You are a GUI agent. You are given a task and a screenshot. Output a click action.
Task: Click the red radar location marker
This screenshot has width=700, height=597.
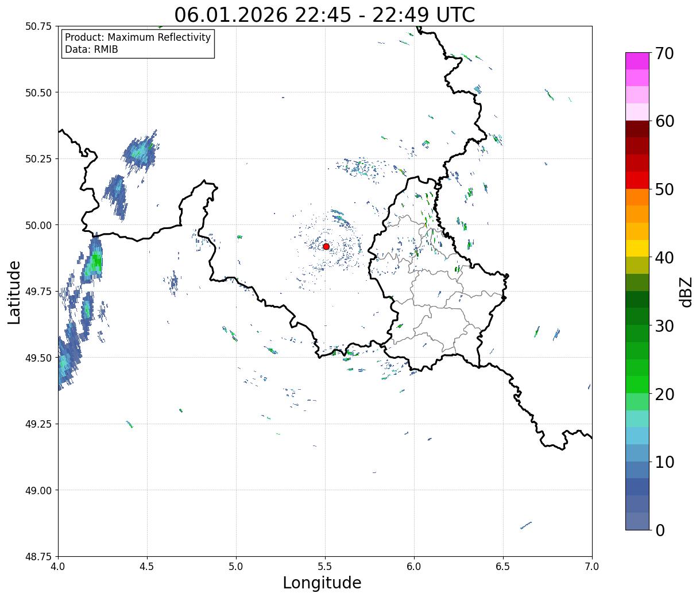tap(326, 246)
